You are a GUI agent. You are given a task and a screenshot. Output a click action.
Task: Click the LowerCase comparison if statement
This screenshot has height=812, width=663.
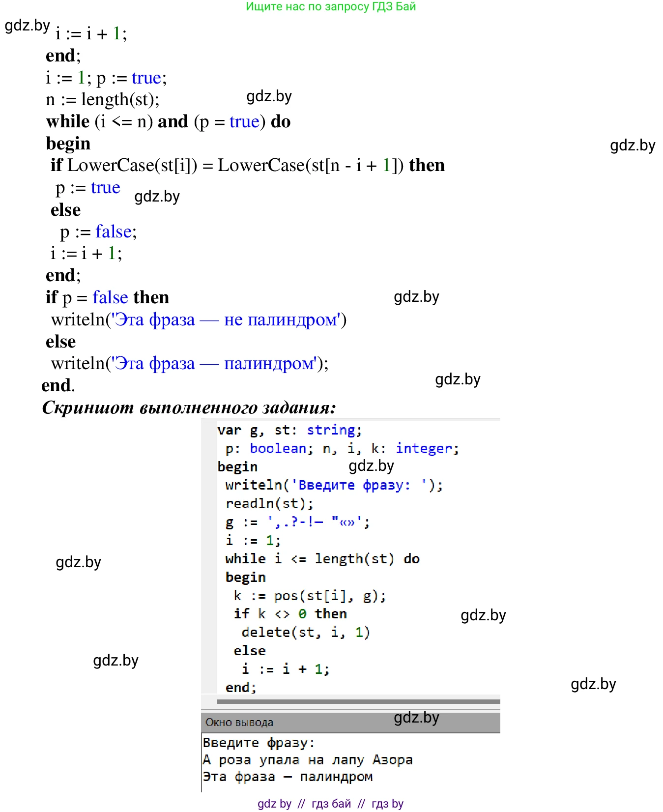247,165
